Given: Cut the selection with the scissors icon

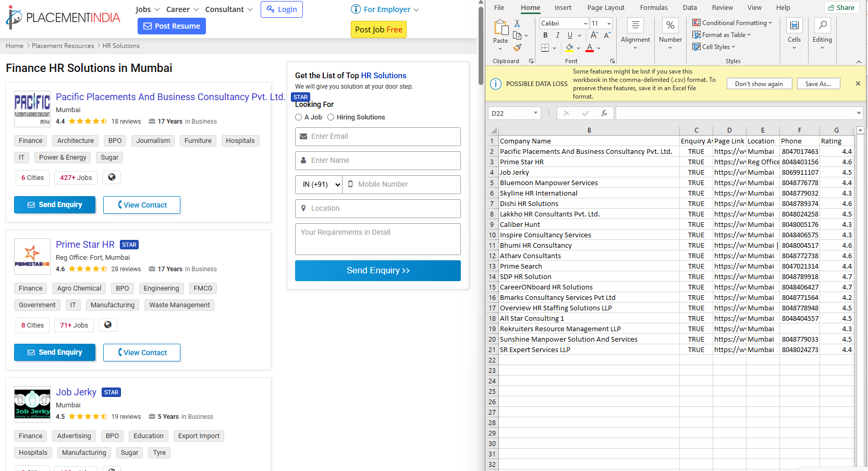Looking at the screenshot, I should click(x=517, y=23).
